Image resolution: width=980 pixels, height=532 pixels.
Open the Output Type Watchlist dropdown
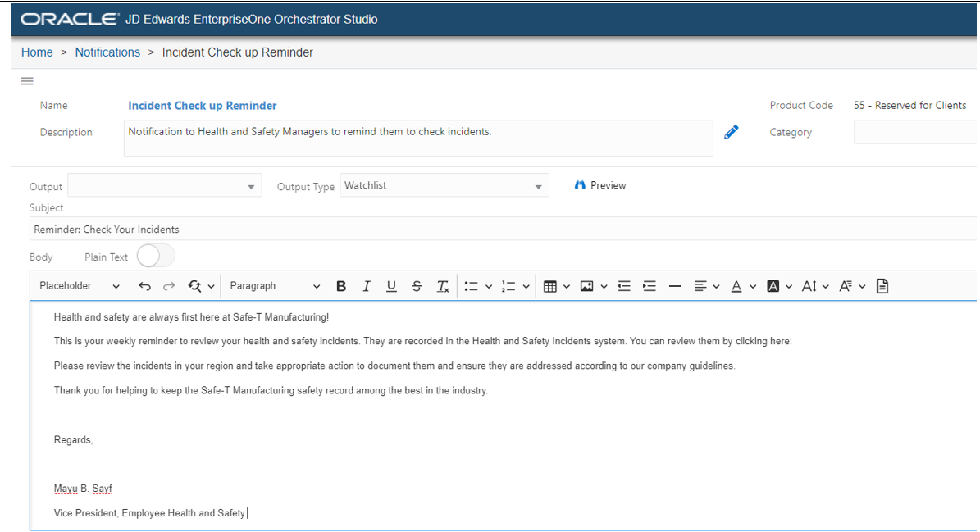tap(444, 185)
